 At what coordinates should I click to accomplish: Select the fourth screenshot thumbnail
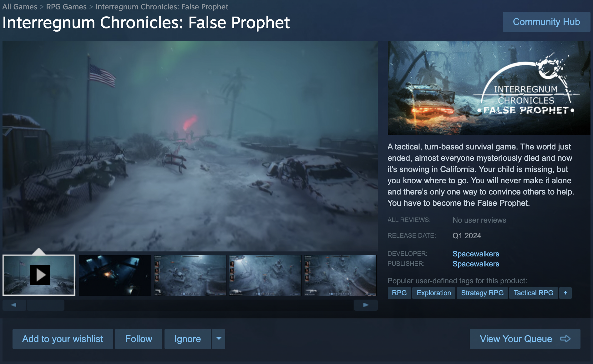[x=265, y=275]
